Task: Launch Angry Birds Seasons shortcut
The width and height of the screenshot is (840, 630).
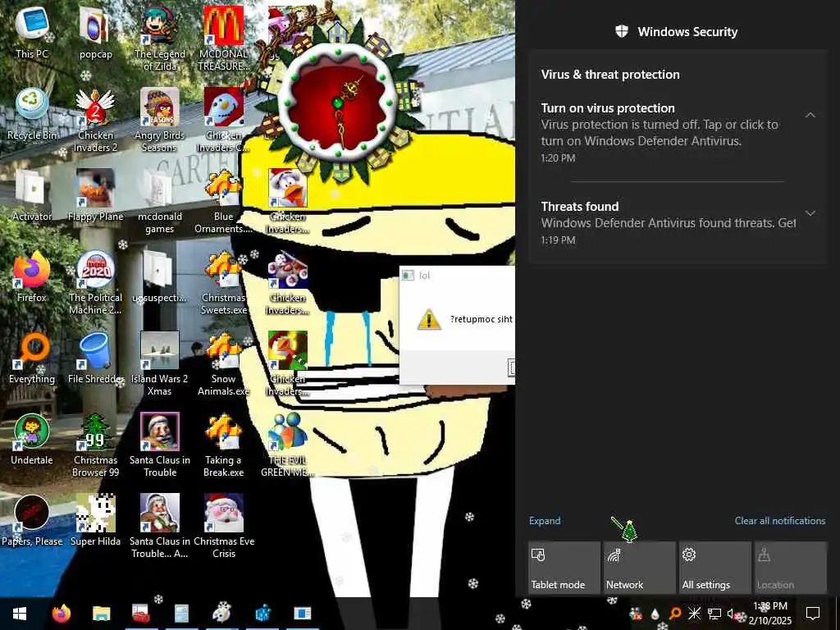Action: coord(160,120)
